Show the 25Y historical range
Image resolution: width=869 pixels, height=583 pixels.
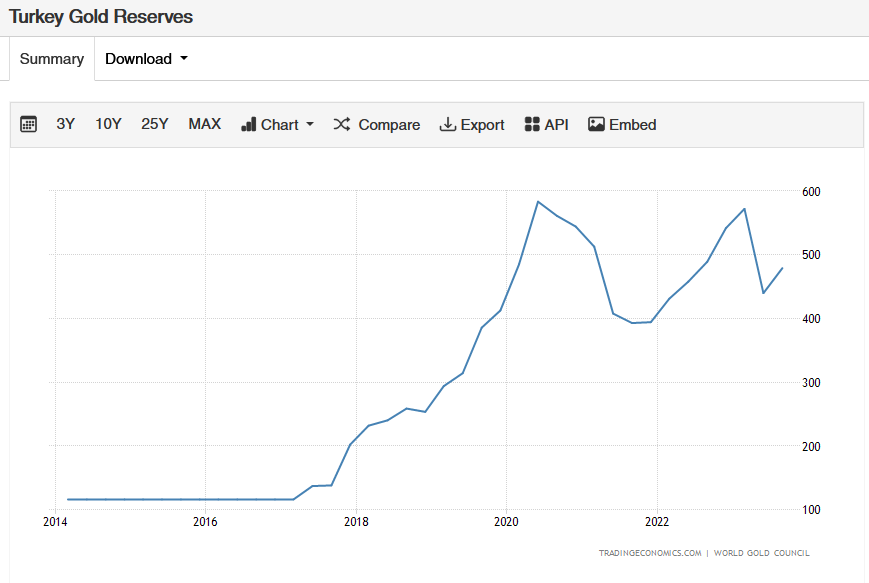pos(155,124)
